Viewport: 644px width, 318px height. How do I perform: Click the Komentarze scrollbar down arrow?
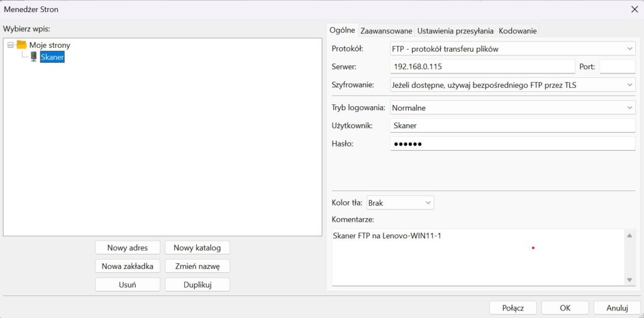pyautogui.click(x=630, y=280)
